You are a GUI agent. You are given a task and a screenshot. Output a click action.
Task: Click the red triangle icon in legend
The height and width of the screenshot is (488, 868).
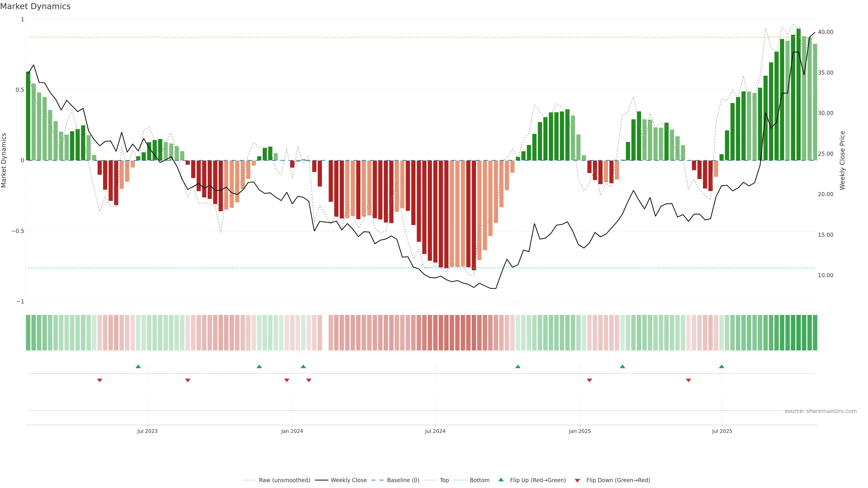577,480
